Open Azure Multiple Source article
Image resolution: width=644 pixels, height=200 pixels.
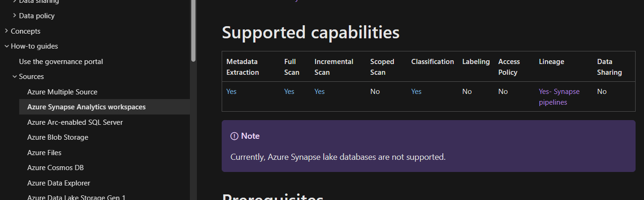click(x=62, y=92)
